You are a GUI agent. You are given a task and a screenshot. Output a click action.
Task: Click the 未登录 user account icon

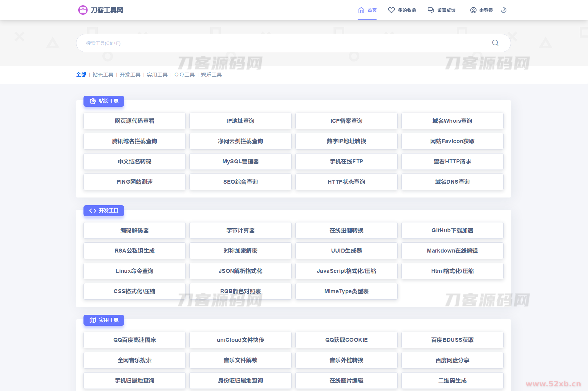473,10
